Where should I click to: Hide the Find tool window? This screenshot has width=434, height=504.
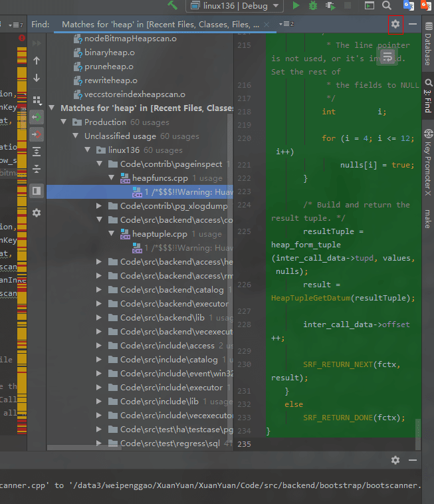[413, 24]
